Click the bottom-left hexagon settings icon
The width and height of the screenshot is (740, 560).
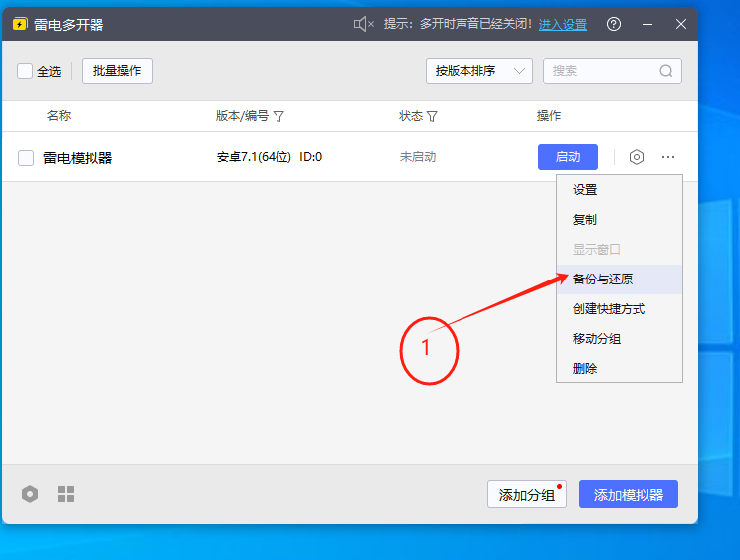tap(30, 494)
